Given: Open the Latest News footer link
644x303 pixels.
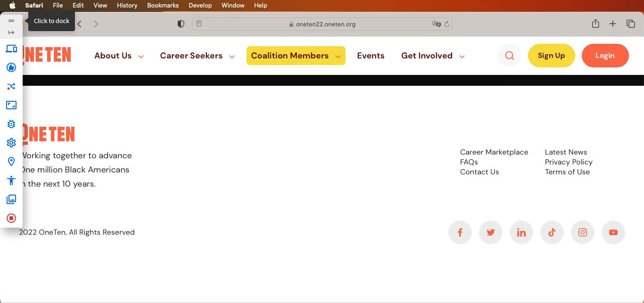Looking at the screenshot, I should coord(566,152).
